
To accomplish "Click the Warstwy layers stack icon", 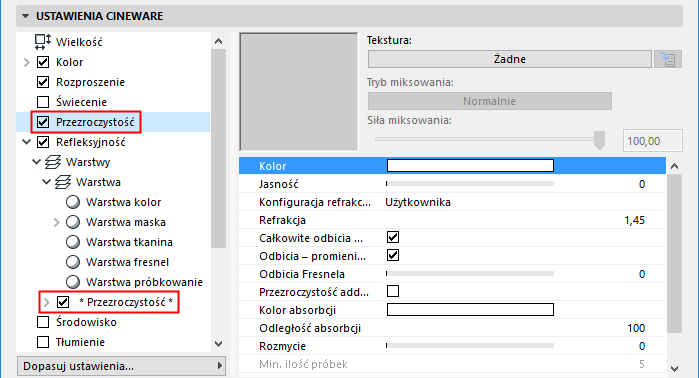I will point(53,162).
